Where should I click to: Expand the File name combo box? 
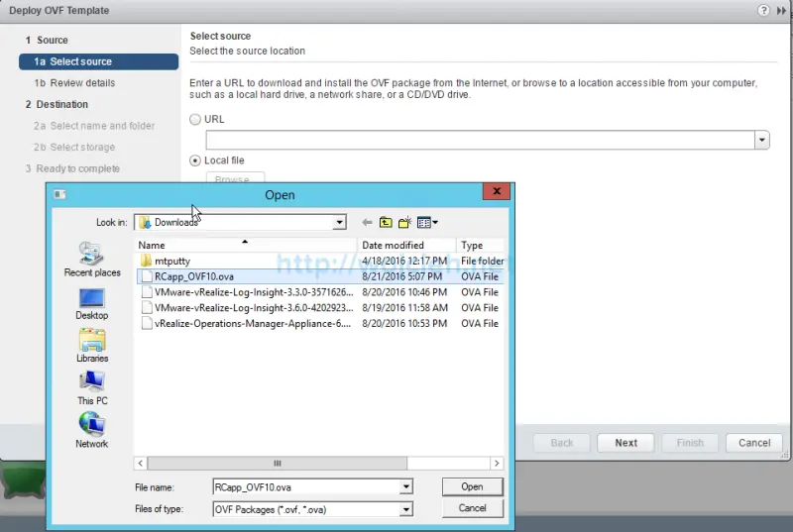[x=405, y=486]
